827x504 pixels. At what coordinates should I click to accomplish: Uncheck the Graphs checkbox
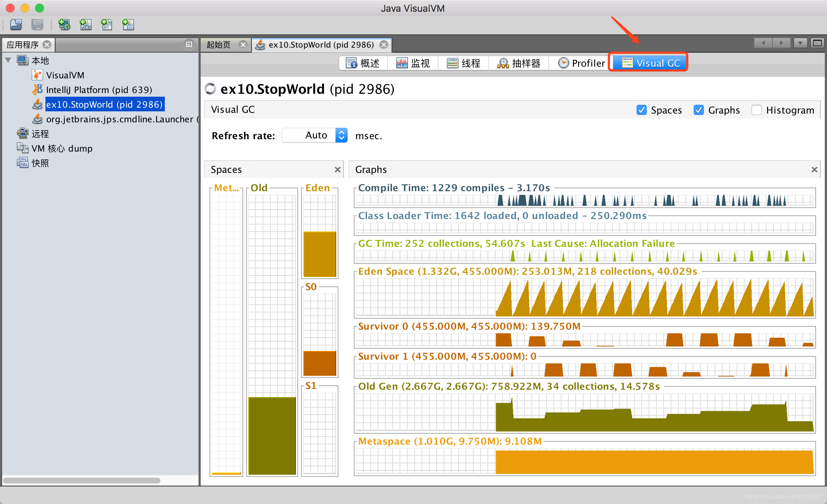[x=699, y=110]
